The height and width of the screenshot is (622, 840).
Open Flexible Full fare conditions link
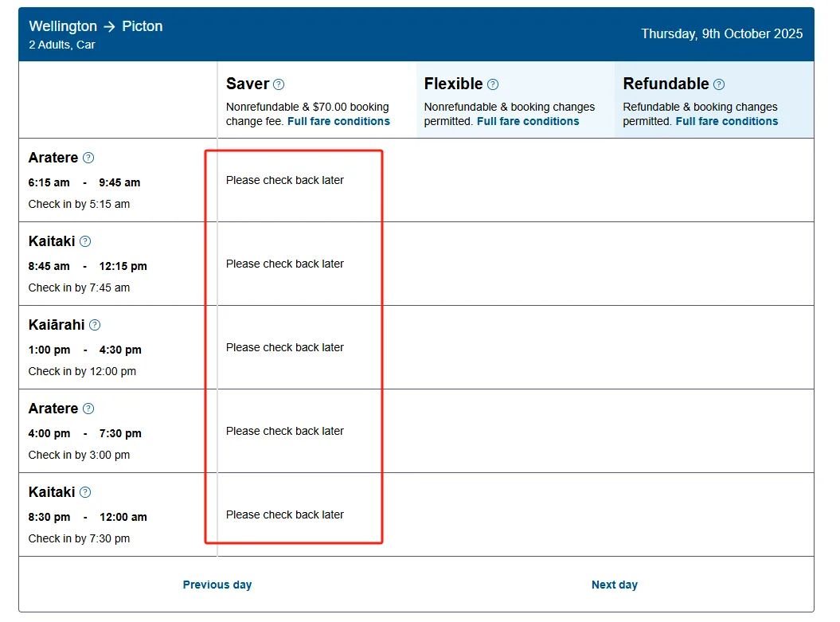pos(528,121)
